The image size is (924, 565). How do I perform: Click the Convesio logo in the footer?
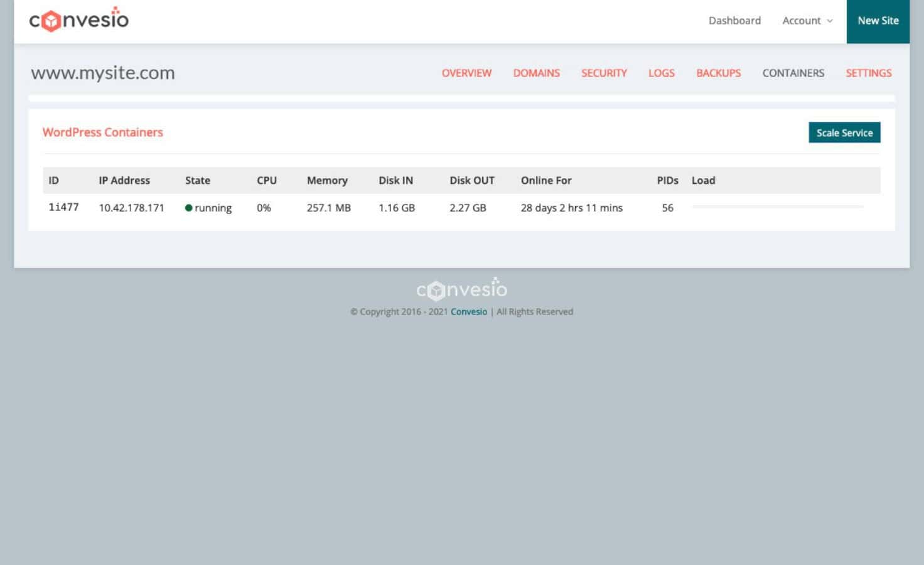461,289
